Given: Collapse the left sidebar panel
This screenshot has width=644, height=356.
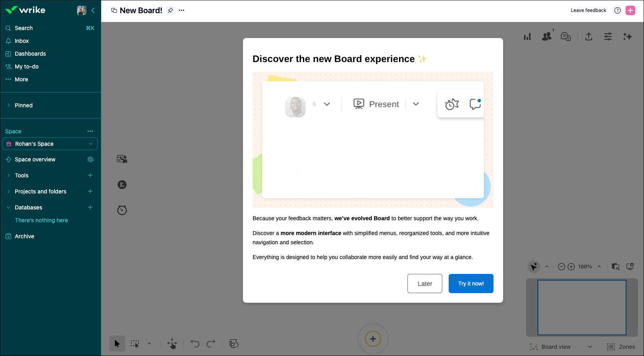Looking at the screenshot, I should point(93,10).
